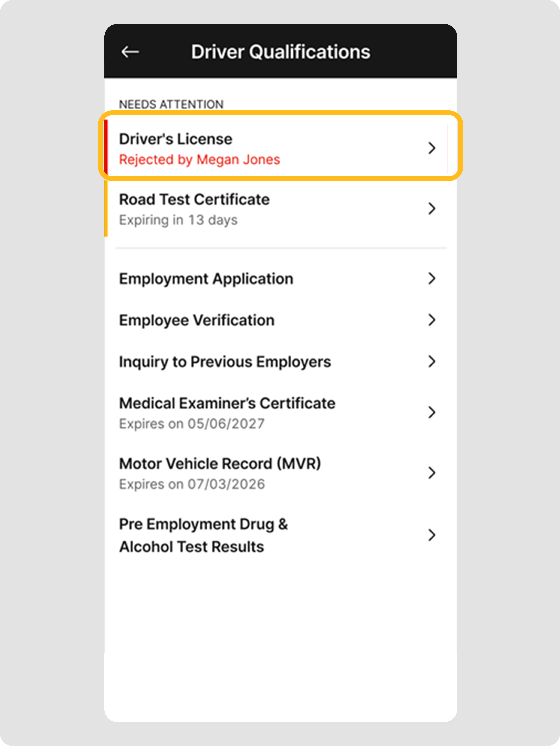This screenshot has width=560, height=746.
Task: Tap the back arrow in header
Action: click(130, 52)
